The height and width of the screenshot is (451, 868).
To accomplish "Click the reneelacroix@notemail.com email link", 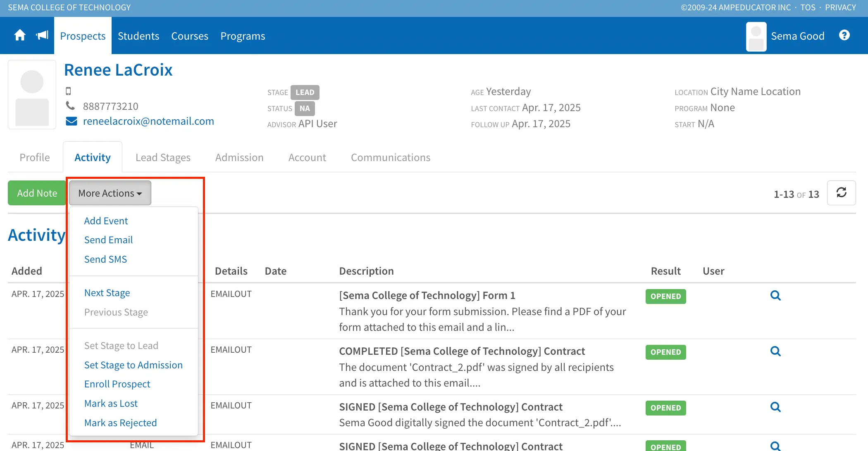I will coord(148,121).
